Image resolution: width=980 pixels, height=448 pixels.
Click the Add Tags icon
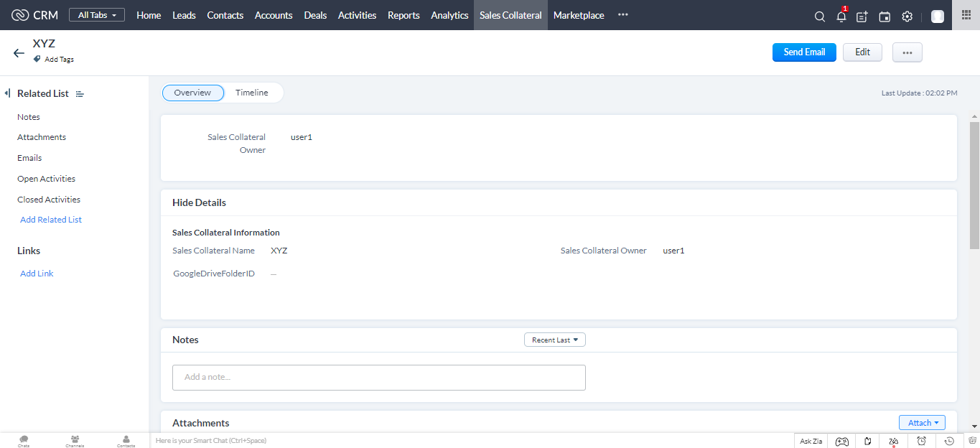point(37,59)
